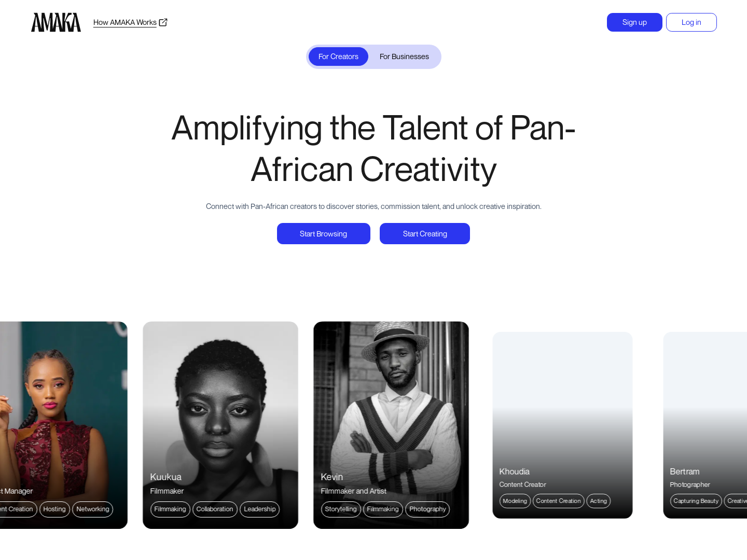
Task: Click the Capturing Beauty tag on Bertram's card
Action: click(696, 501)
